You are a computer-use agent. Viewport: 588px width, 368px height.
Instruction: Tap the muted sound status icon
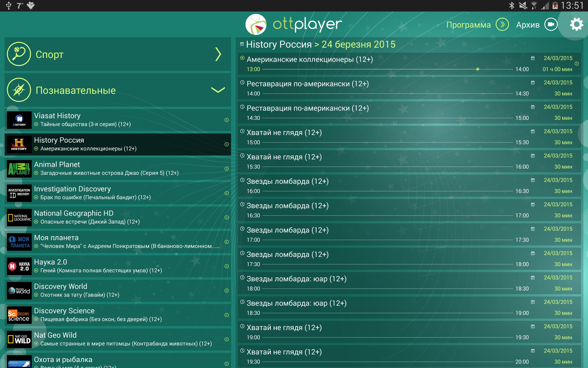[523, 5]
